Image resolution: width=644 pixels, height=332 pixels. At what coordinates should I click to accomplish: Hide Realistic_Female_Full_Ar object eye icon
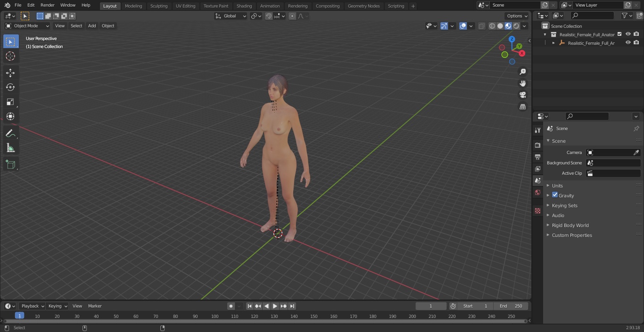(628, 43)
